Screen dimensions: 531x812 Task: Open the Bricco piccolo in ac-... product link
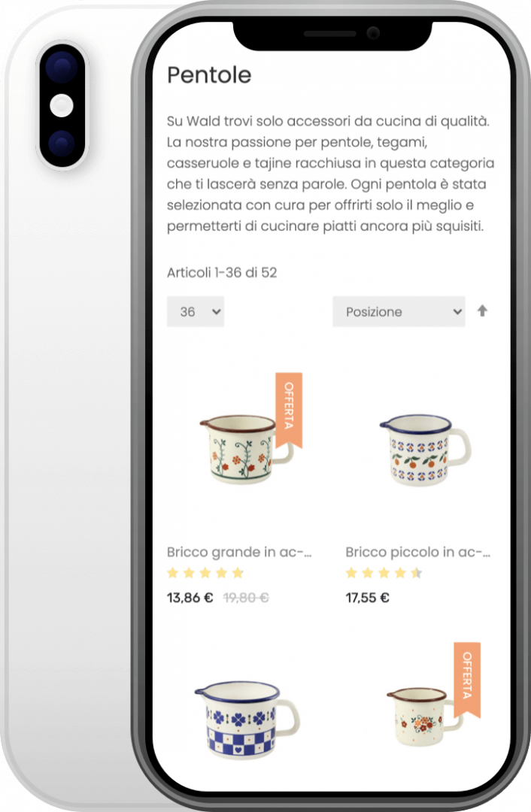click(x=418, y=552)
